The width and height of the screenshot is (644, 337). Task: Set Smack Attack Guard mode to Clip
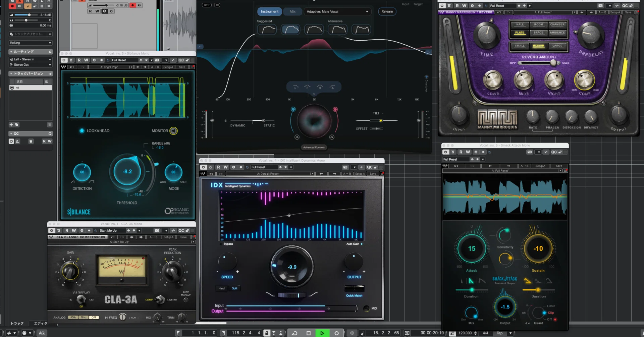click(551, 313)
